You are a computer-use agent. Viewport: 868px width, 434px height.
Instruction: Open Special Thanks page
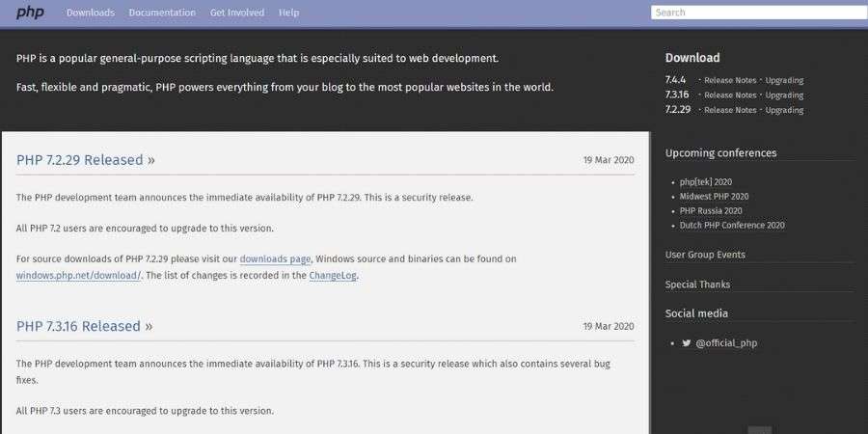click(x=697, y=285)
